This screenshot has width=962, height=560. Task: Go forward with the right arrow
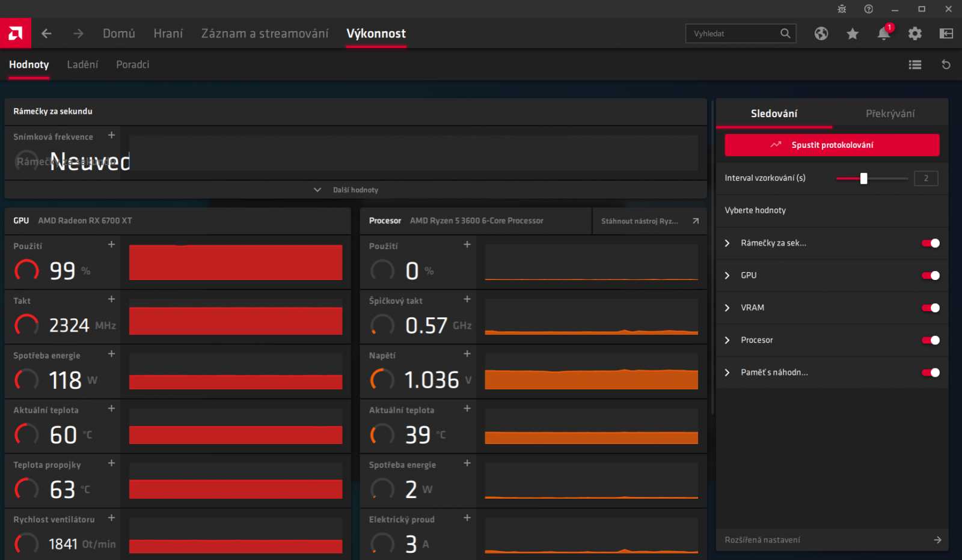[78, 34]
